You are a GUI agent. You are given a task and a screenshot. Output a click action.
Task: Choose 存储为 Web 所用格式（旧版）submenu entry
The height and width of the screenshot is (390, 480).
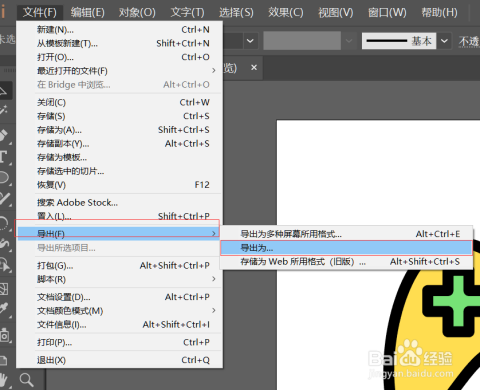click(x=346, y=262)
